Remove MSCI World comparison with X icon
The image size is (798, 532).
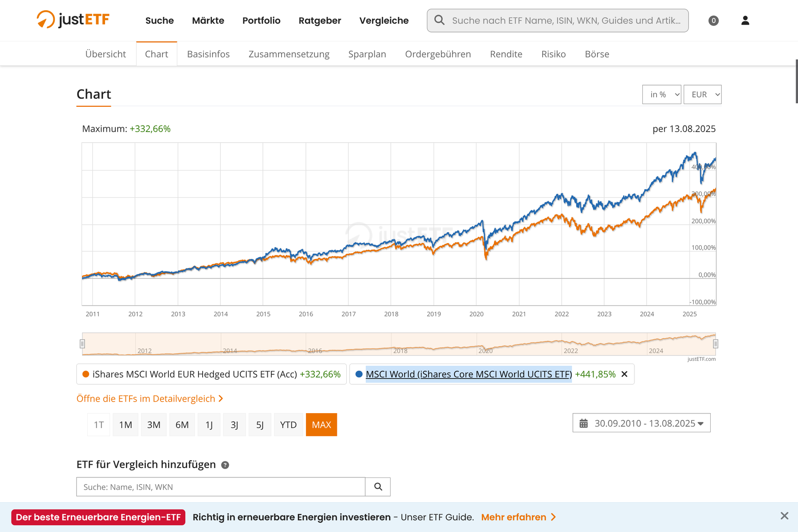pyautogui.click(x=624, y=374)
